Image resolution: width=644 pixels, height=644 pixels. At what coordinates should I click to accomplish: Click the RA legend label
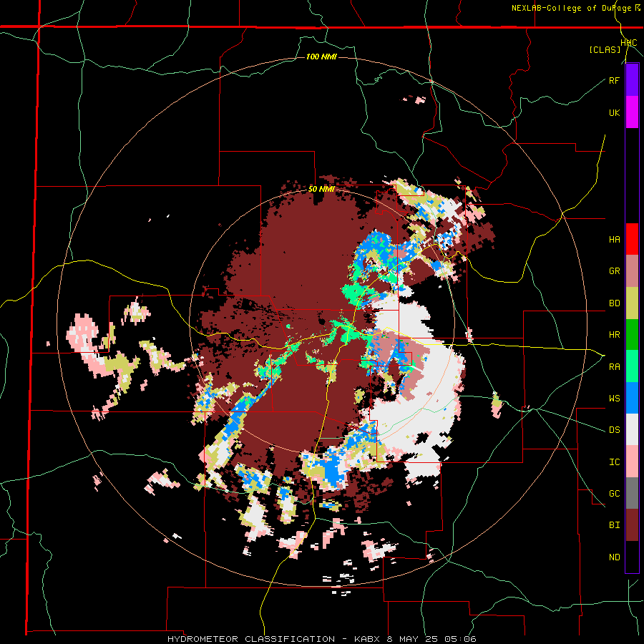pos(614,367)
